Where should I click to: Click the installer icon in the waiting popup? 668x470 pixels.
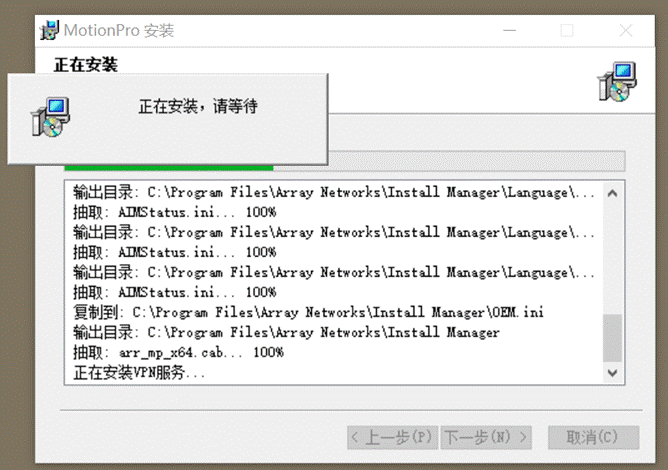click(50, 117)
